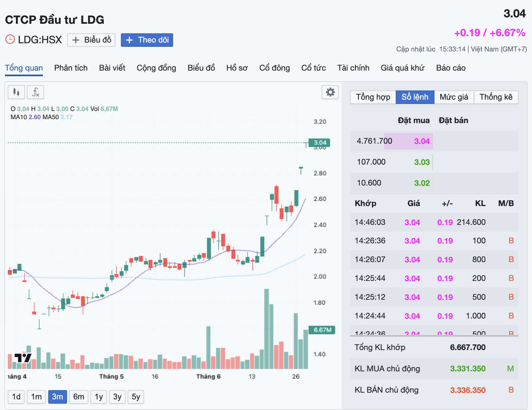Open the candlestick chart type icon

(16, 92)
